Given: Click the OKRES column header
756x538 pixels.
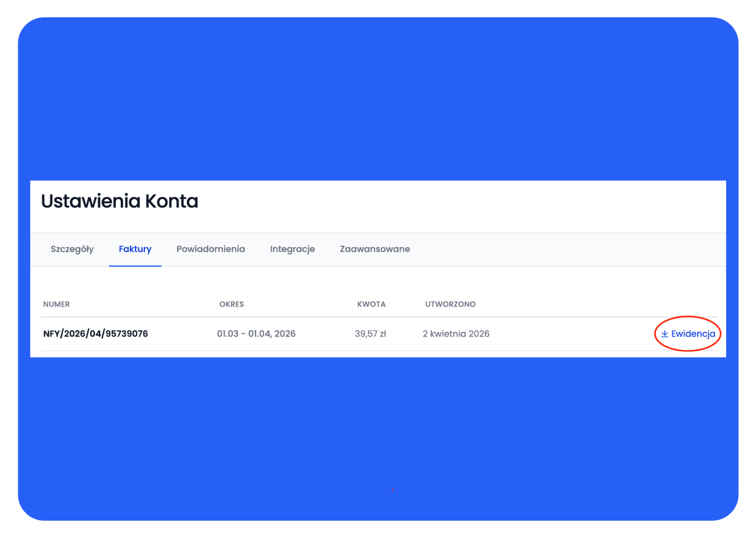Looking at the screenshot, I should tap(232, 304).
